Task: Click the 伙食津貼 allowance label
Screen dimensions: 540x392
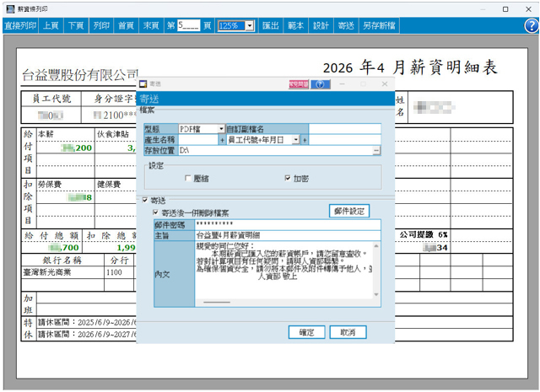Action: [x=113, y=134]
